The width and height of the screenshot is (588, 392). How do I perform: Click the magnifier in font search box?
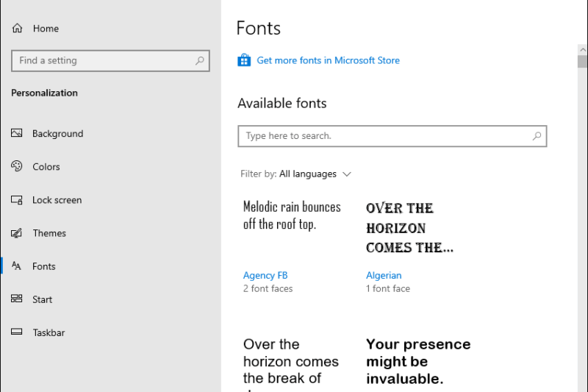[x=537, y=136]
